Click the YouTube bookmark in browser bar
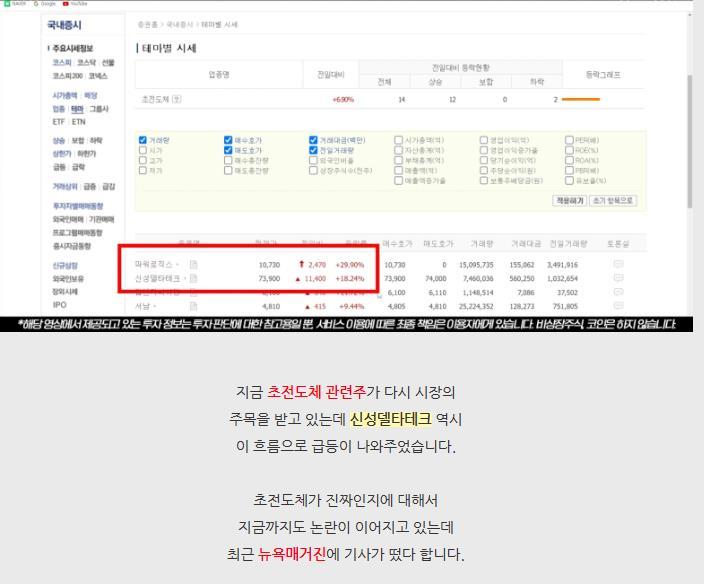 click(x=75, y=3)
